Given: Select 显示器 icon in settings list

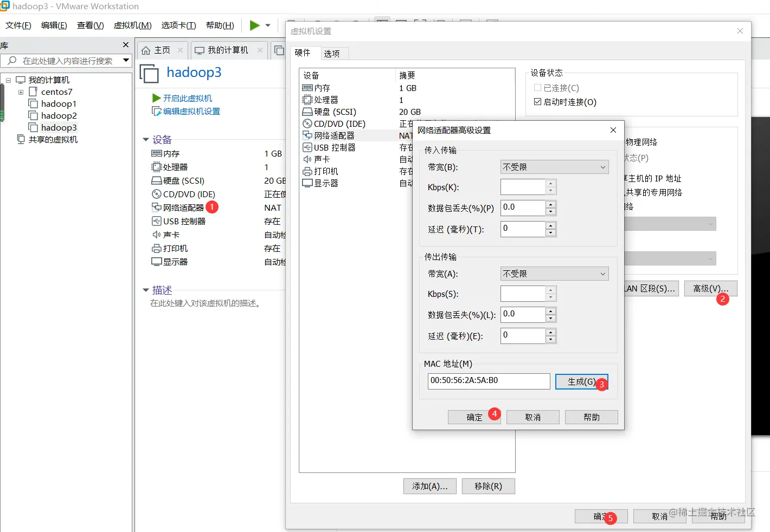Looking at the screenshot, I should click(307, 183).
